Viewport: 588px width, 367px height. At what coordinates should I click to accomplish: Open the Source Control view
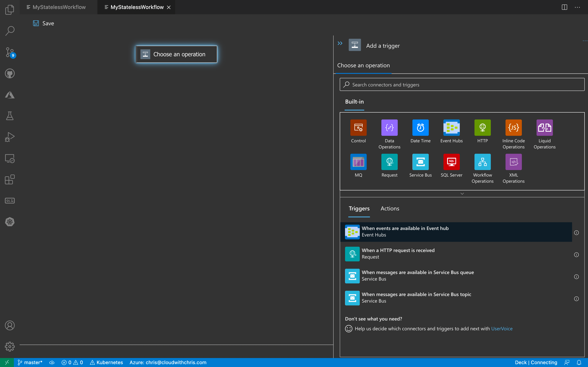click(10, 52)
